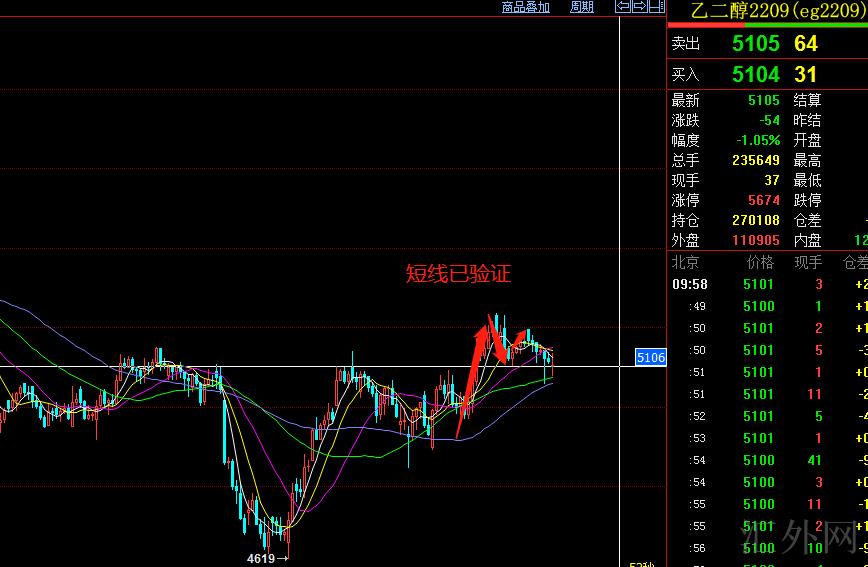Screen dimensions: 868x567
Task: Click the split-panel layout icon
Action: pyautogui.click(x=656, y=7)
